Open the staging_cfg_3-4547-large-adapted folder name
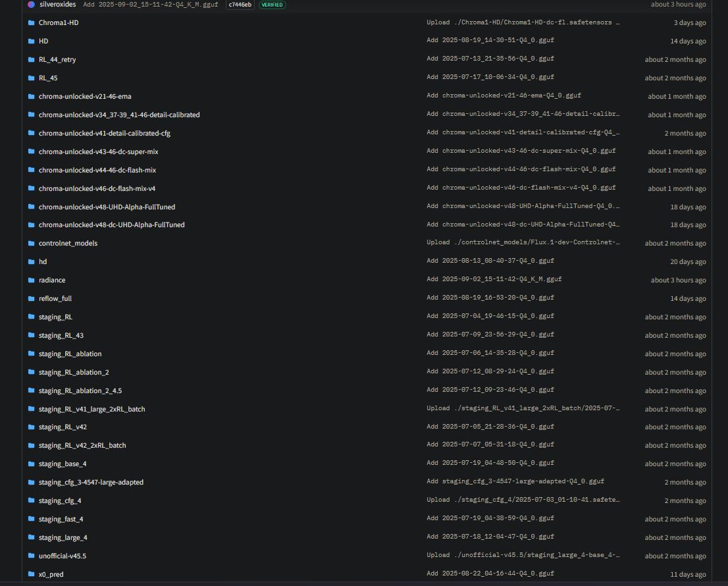The height and width of the screenshot is (586, 728). point(91,483)
